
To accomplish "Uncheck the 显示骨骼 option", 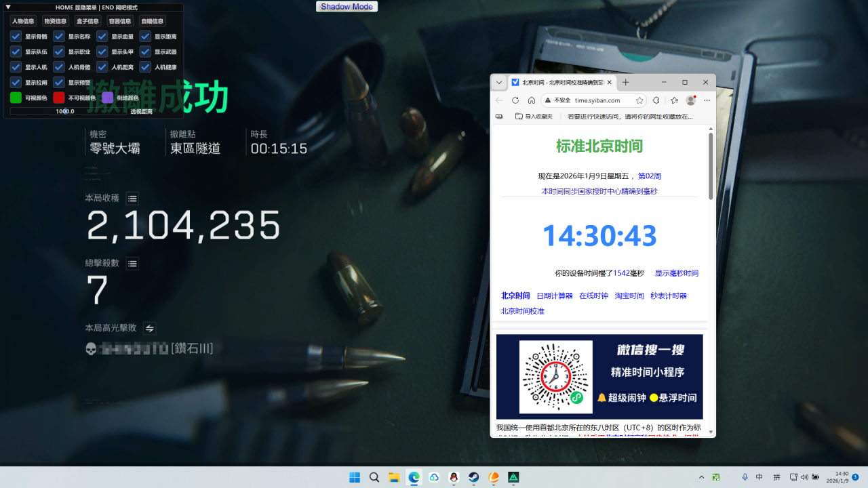I will tap(16, 36).
